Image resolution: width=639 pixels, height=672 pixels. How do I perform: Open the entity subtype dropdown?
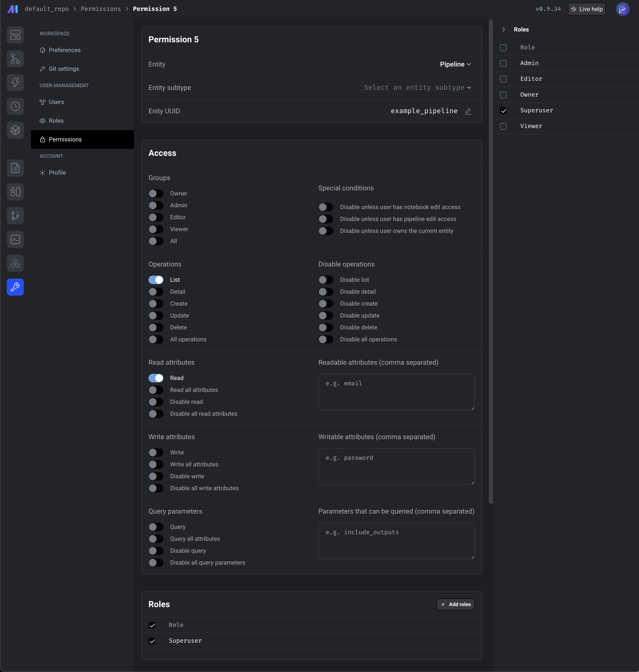(418, 88)
